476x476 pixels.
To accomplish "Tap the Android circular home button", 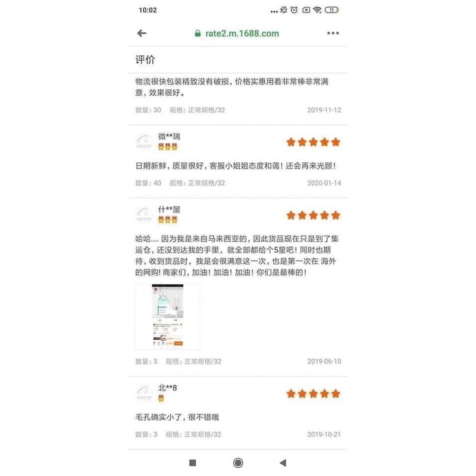I will point(238,463).
